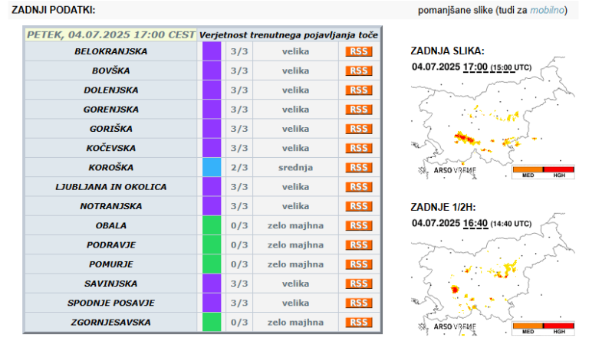This screenshot has height=364, width=589.
Task: Subscribe to the Gorenjska RSS feed
Action: 359,110
